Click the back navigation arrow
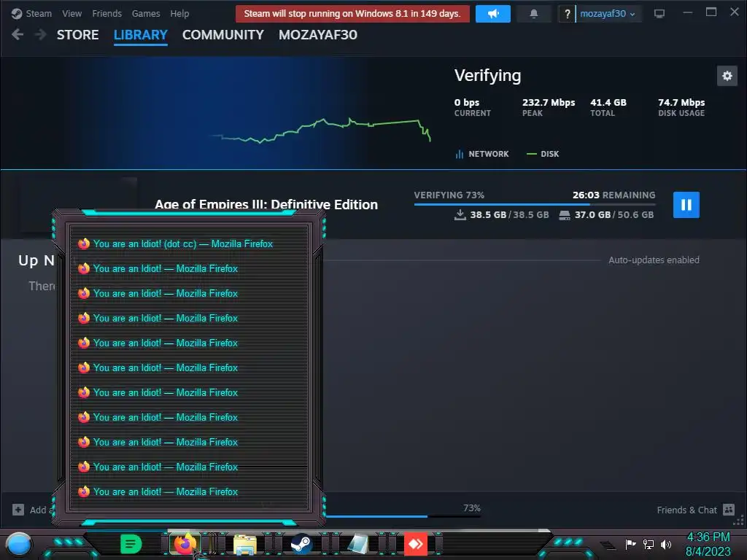This screenshot has width=747, height=560. coord(18,34)
